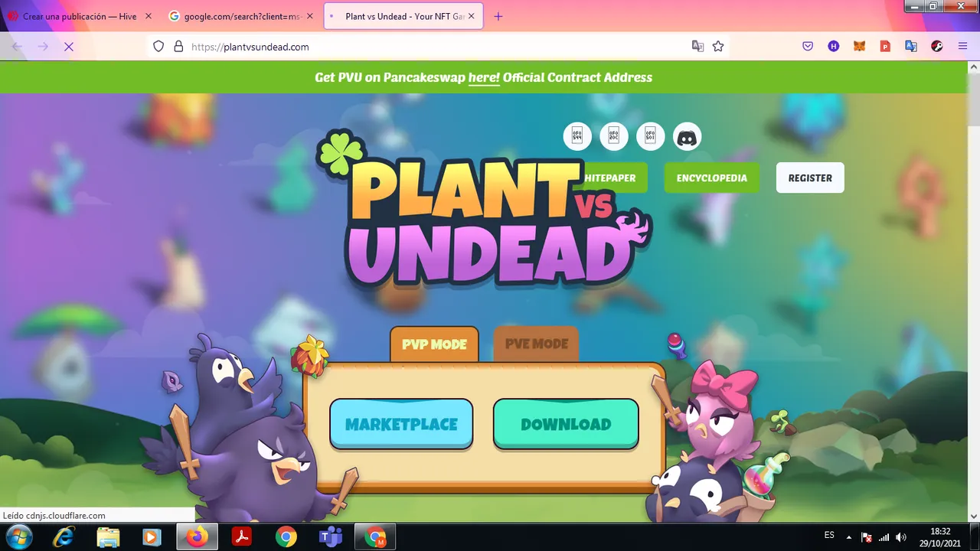
Task: Open tracking protection shield panel
Action: (158, 47)
